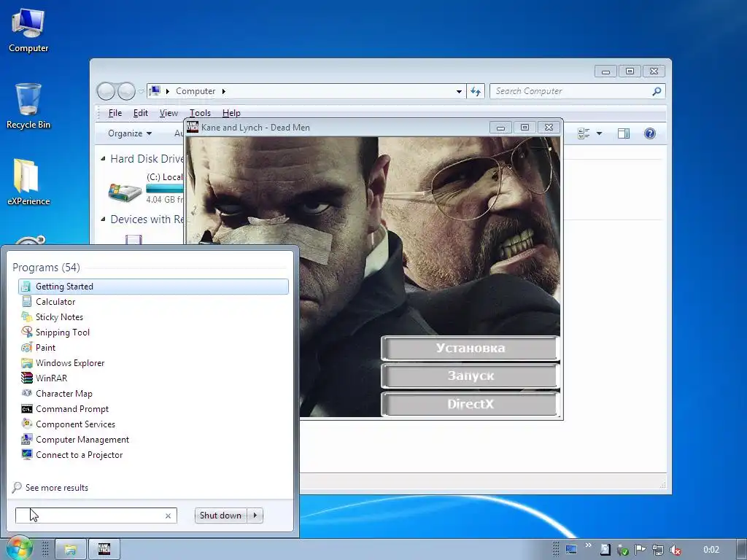Click the Local Disk free space bar
The width and height of the screenshot is (747, 560).
[164, 189]
